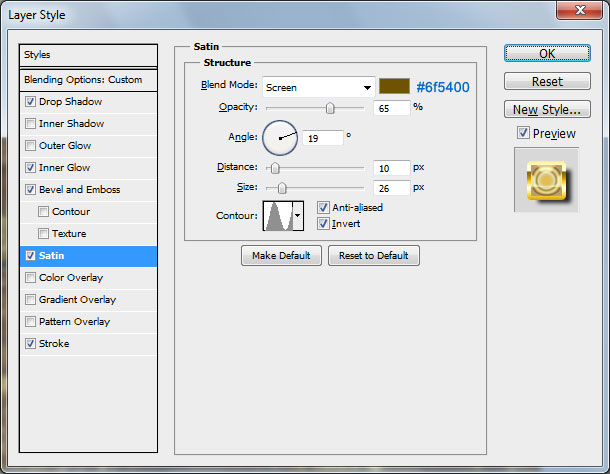This screenshot has width=610, height=474.
Task: Open the Gradient Overlay settings label
Action: [x=77, y=300]
